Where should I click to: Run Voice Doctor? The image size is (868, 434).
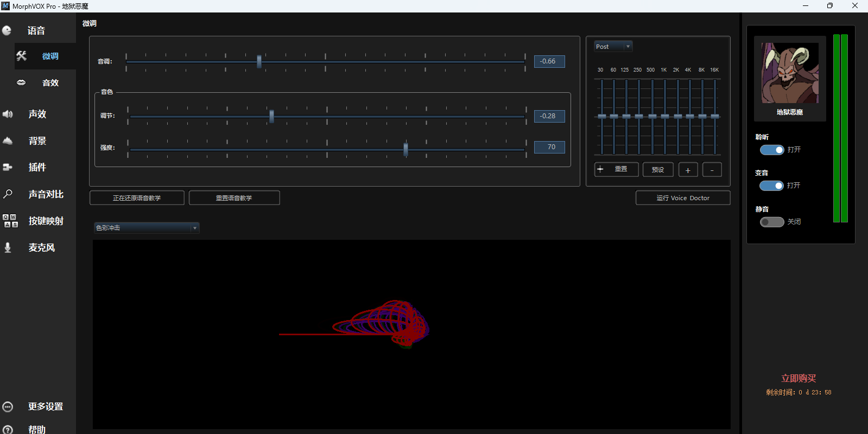[x=683, y=198]
